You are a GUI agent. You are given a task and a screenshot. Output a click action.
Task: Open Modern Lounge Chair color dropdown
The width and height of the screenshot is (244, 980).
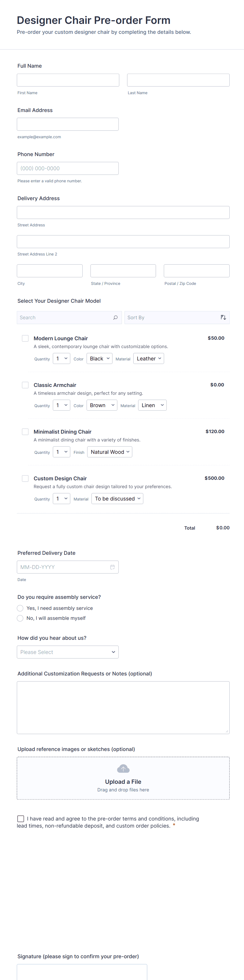(99, 359)
